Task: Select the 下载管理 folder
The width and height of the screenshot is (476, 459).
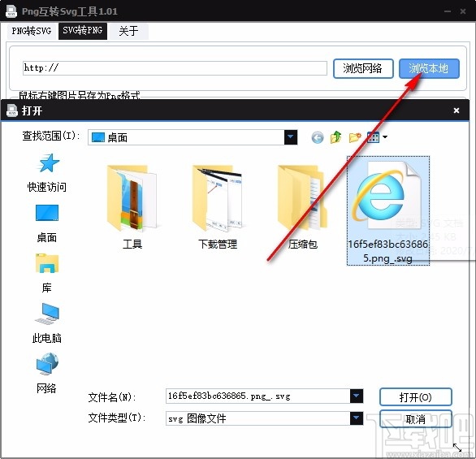Action: 218,207
